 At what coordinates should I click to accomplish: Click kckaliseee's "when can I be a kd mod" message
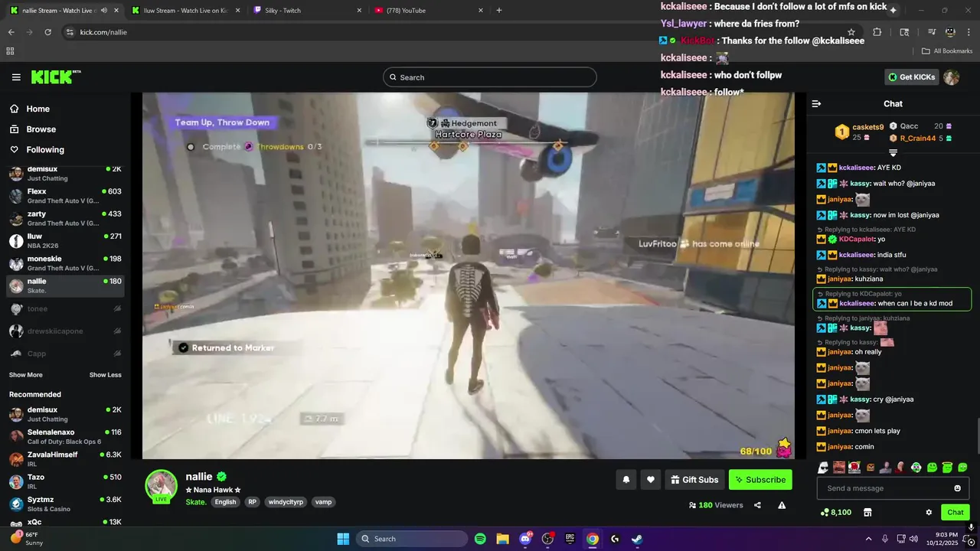pos(892,299)
